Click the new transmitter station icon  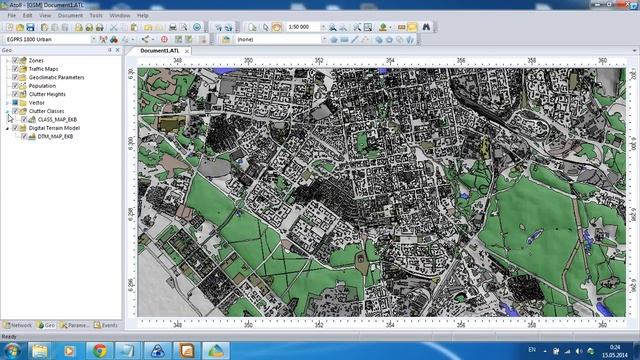(x=103, y=40)
